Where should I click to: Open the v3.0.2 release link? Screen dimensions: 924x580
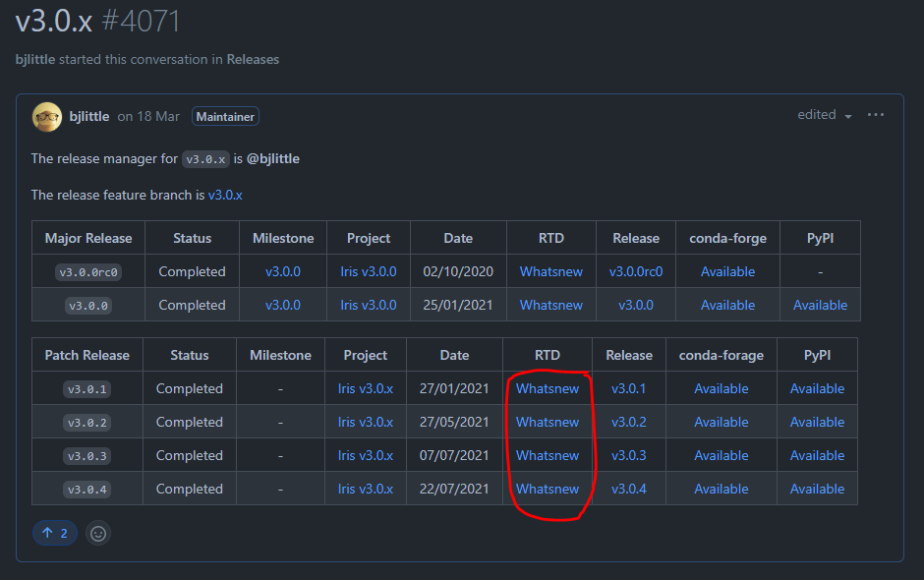629,423
